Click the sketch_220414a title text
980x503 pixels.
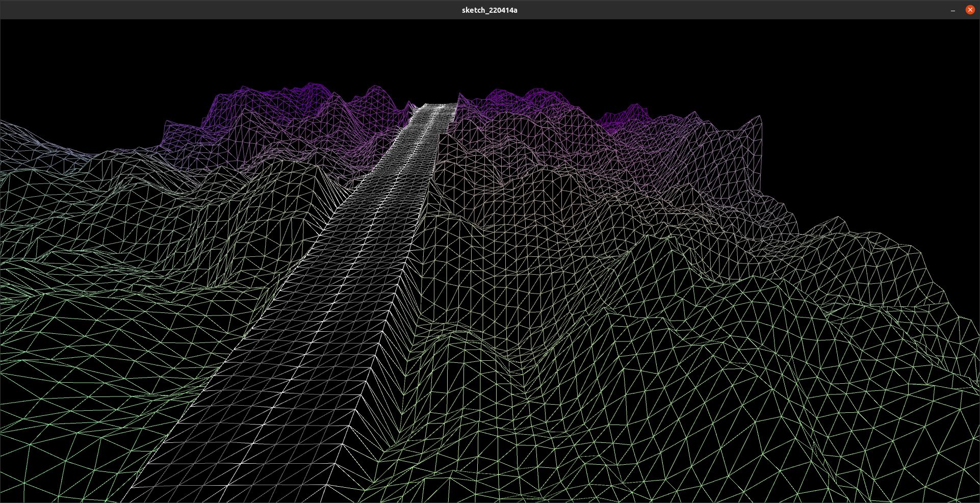489,10
